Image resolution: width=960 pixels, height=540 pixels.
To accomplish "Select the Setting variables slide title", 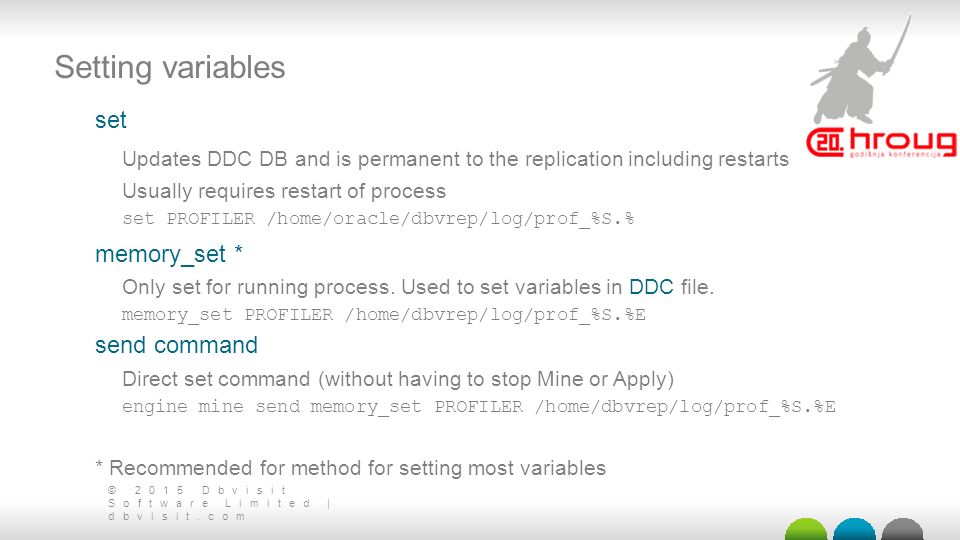I will pos(170,67).
